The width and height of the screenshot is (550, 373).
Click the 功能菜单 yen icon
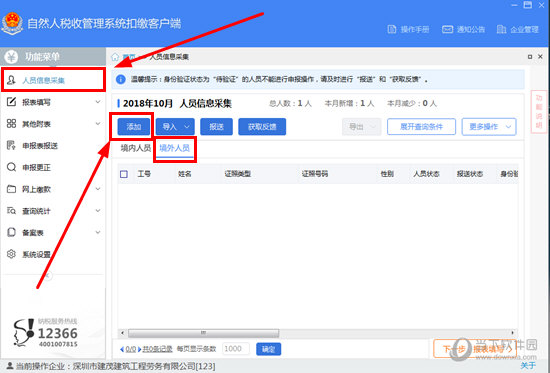tap(11, 56)
